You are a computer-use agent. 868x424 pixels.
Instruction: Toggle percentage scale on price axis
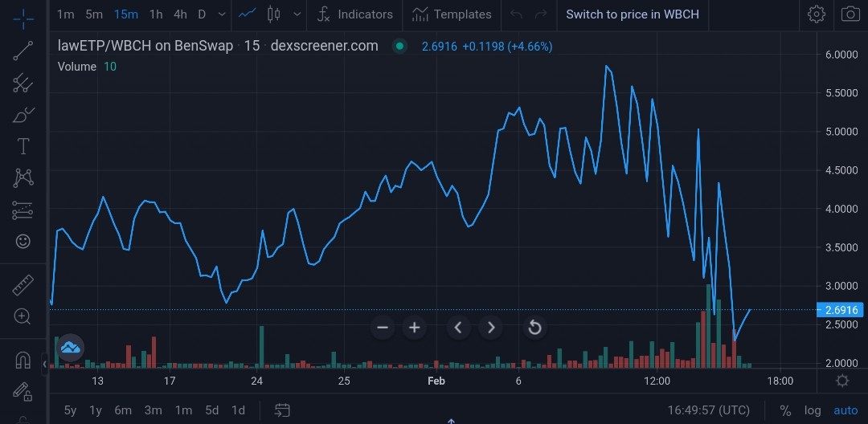(785, 410)
